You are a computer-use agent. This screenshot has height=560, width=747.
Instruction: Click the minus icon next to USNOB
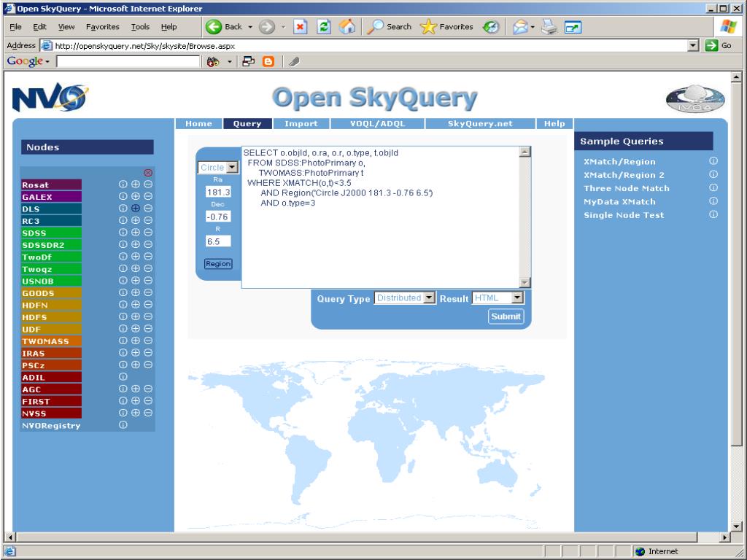tap(148, 280)
